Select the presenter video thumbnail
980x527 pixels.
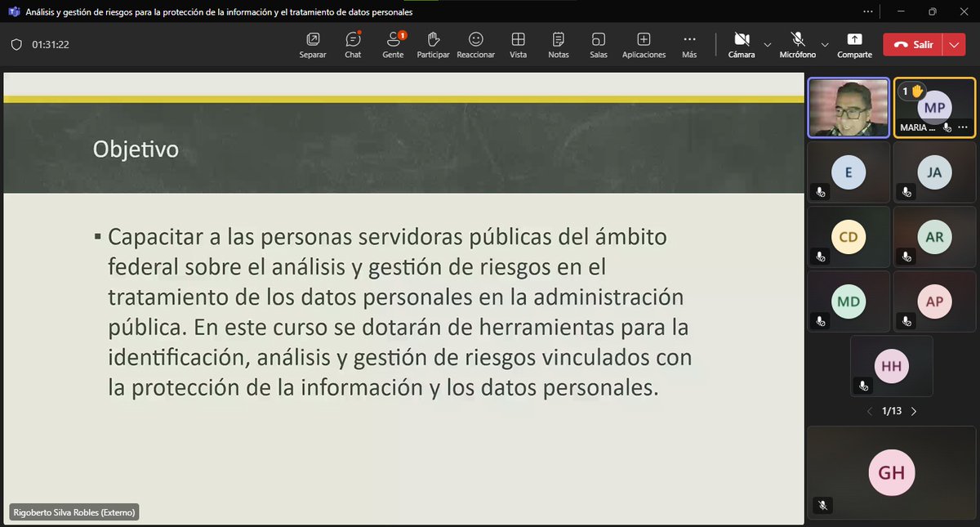click(x=849, y=107)
